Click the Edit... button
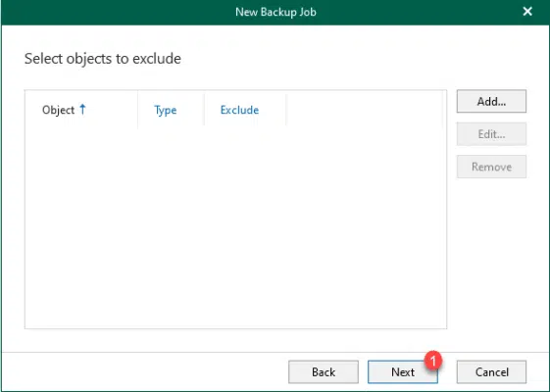Image resolution: width=550 pixels, height=392 pixels. click(491, 134)
